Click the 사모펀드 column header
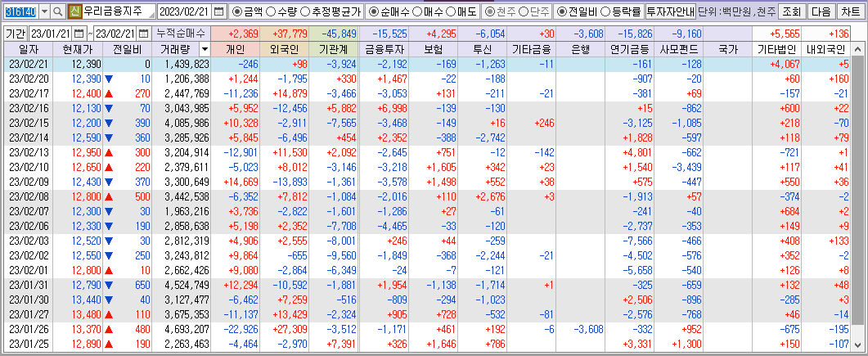This screenshot has width=868, height=356. tap(679, 50)
